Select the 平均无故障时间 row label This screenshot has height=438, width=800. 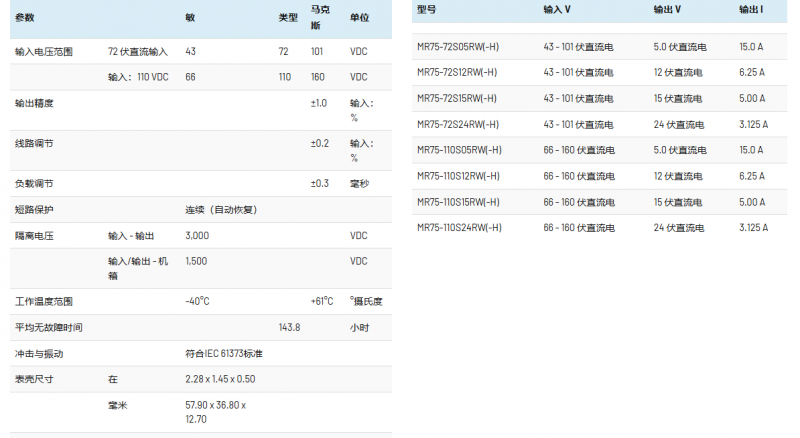(x=48, y=328)
